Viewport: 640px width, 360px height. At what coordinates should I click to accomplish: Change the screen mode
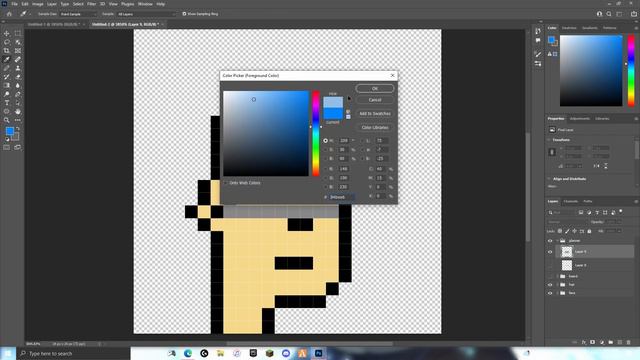[x=18, y=147]
